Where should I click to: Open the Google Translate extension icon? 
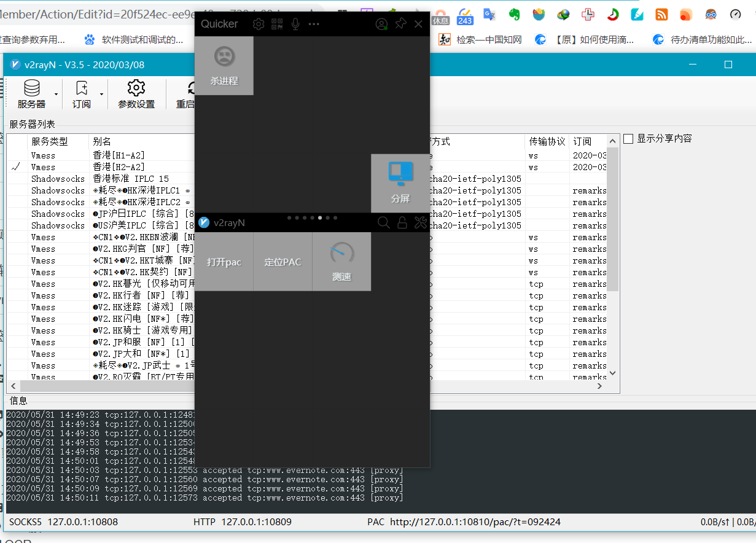(x=489, y=14)
